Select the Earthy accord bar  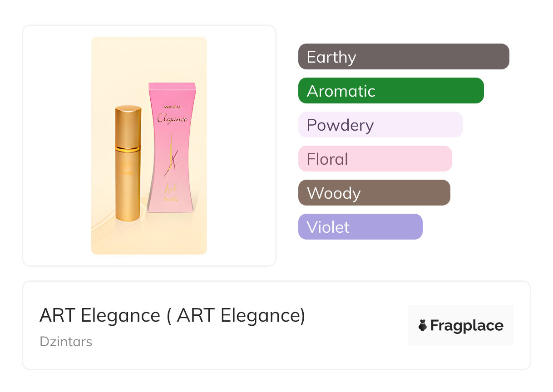404,57
